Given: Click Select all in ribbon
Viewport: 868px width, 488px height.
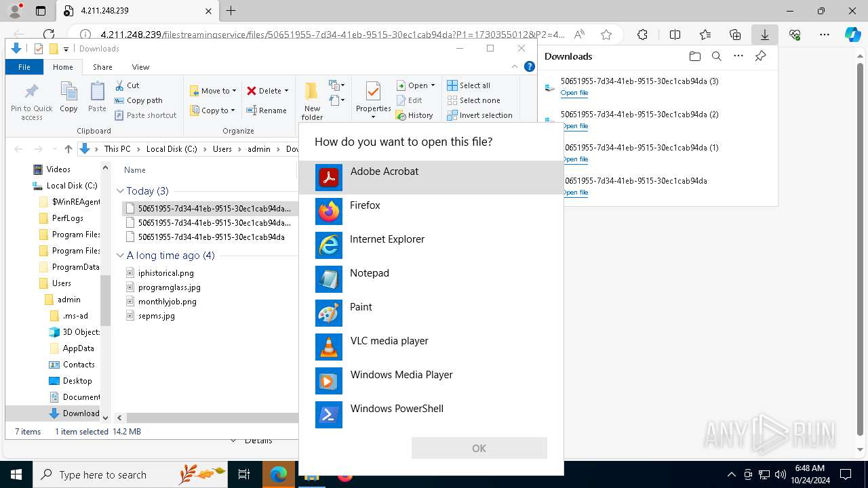Looking at the screenshot, I should coord(469,85).
